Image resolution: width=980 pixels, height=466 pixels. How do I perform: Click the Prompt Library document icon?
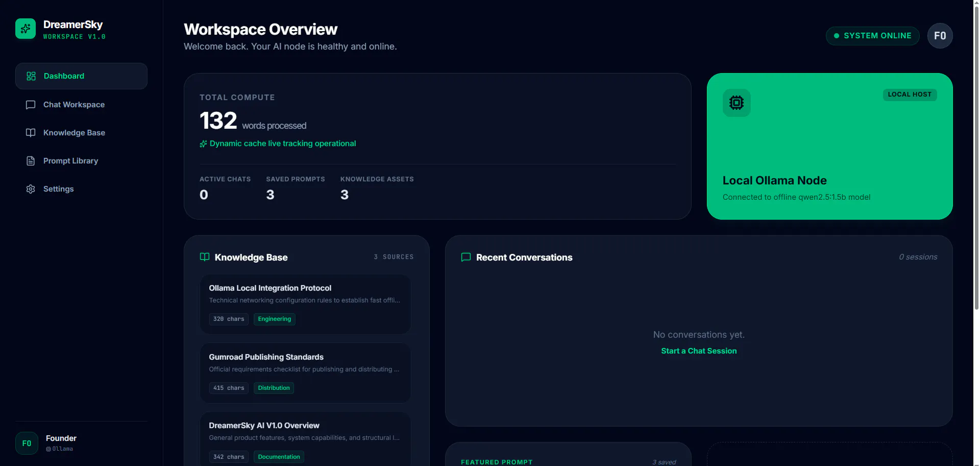tap(31, 161)
